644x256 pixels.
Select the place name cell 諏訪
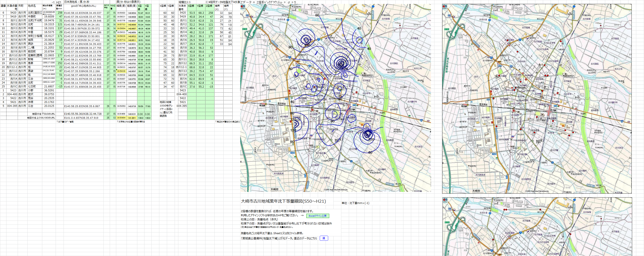pyautogui.click(x=35, y=44)
